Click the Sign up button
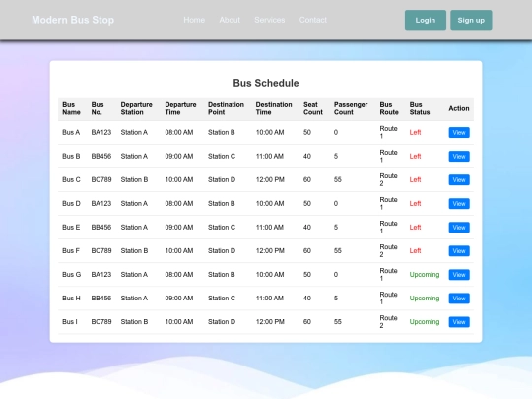Image resolution: width=532 pixels, height=399 pixels. (x=471, y=20)
